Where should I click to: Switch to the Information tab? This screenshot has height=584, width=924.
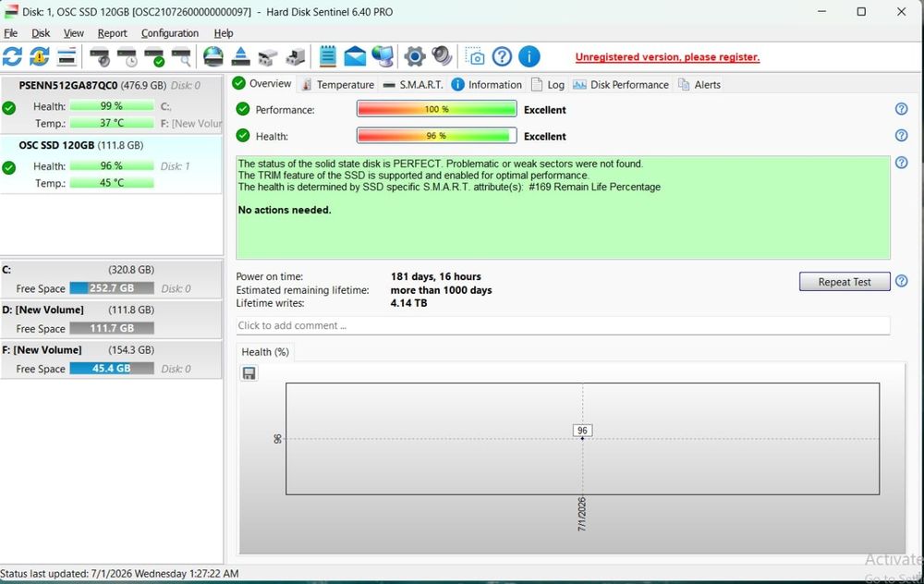click(x=487, y=85)
